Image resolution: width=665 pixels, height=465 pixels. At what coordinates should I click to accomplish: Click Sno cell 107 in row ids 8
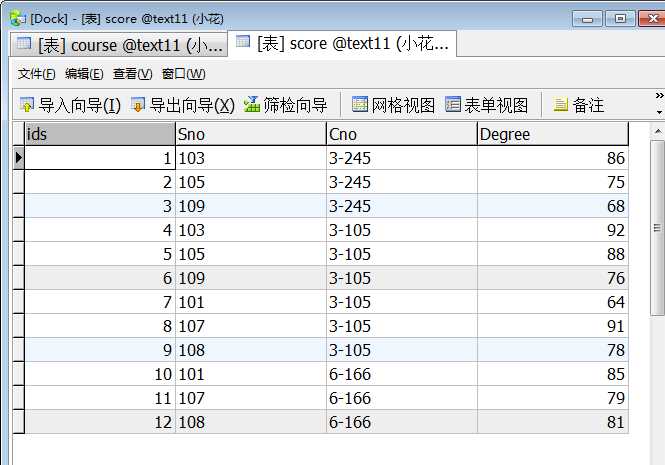pos(251,326)
